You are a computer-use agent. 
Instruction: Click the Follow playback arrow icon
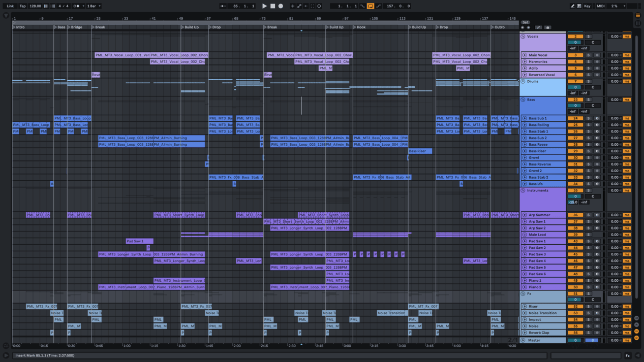(x=223, y=6)
